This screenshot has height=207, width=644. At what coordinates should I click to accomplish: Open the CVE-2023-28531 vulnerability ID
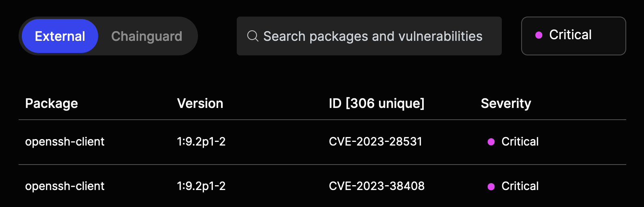pyautogui.click(x=375, y=142)
